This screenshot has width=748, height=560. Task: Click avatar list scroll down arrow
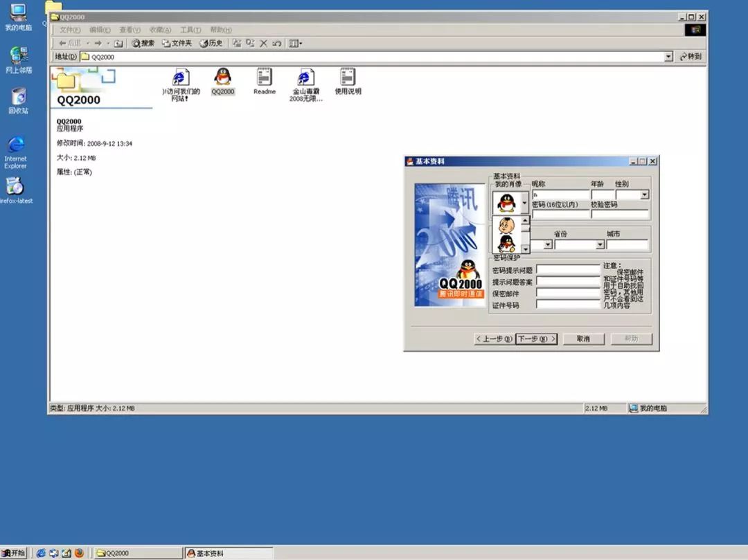(x=525, y=249)
